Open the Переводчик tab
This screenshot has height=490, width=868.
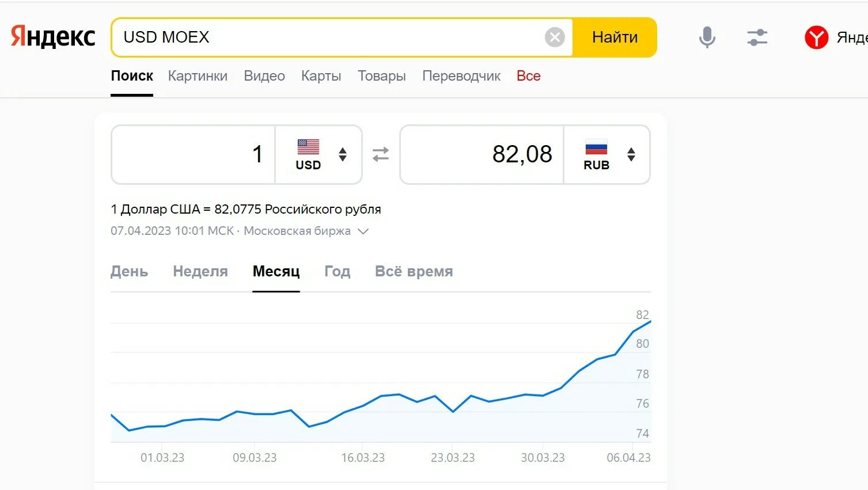pos(461,76)
